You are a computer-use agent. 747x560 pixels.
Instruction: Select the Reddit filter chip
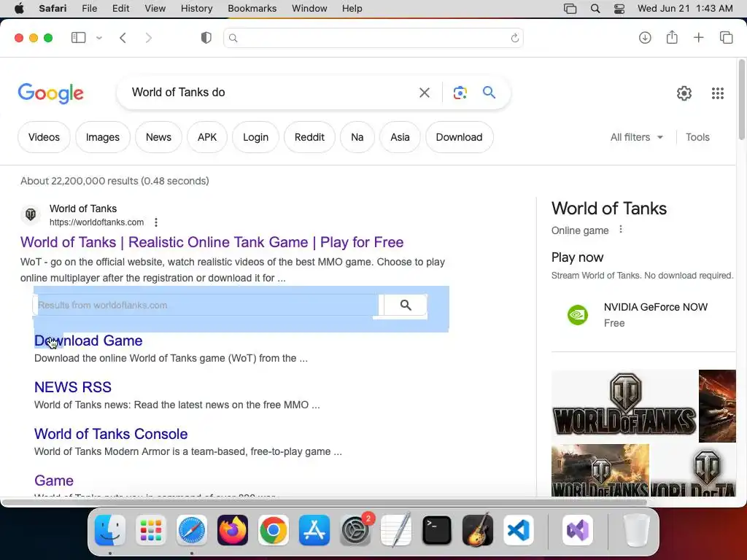pyautogui.click(x=309, y=137)
